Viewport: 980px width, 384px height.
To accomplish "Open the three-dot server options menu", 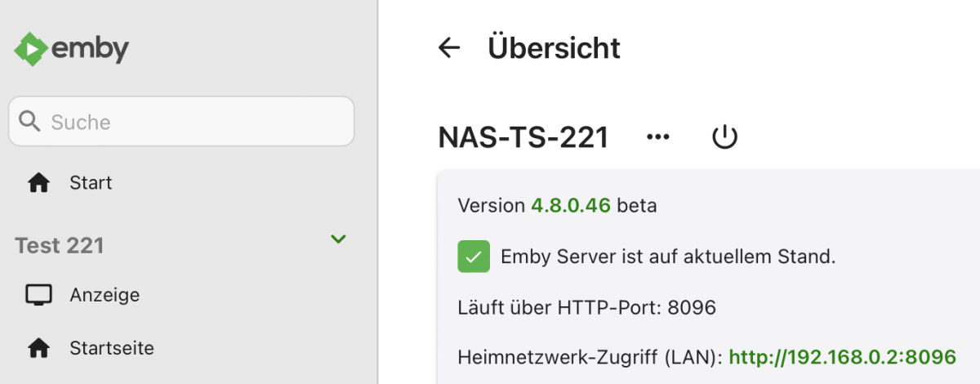I will [657, 137].
